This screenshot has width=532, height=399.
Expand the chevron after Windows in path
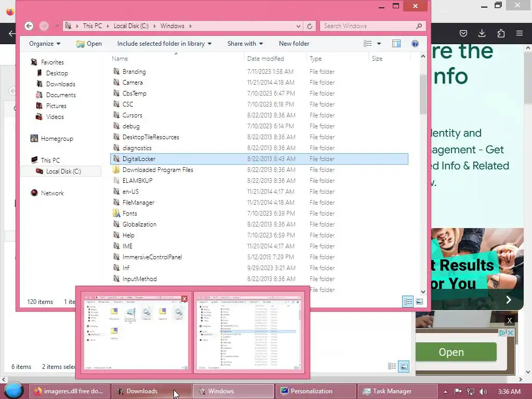190,26
